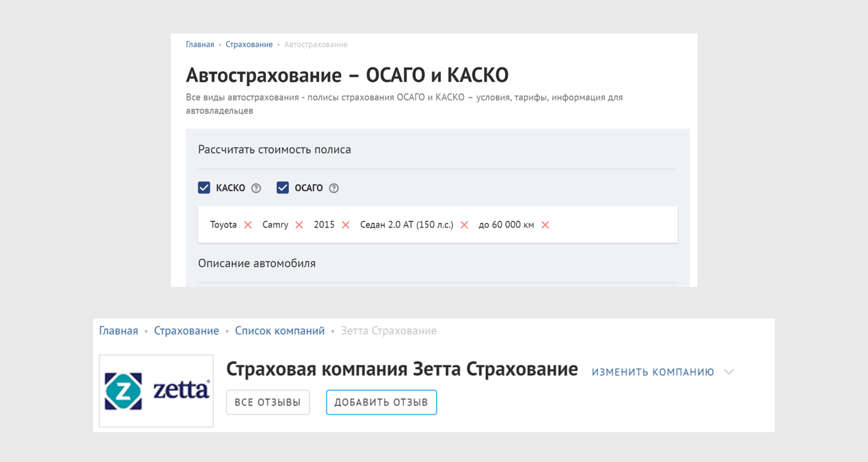The width and height of the screenshot is (868, 462).
Task: Click the Добавить отзыв button
Action: (382, 402)
